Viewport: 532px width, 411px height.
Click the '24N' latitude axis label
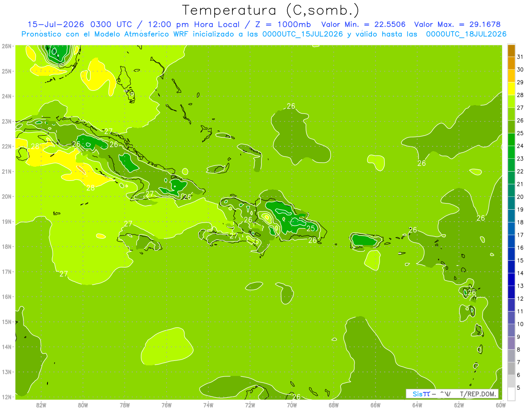coord(7,96)
